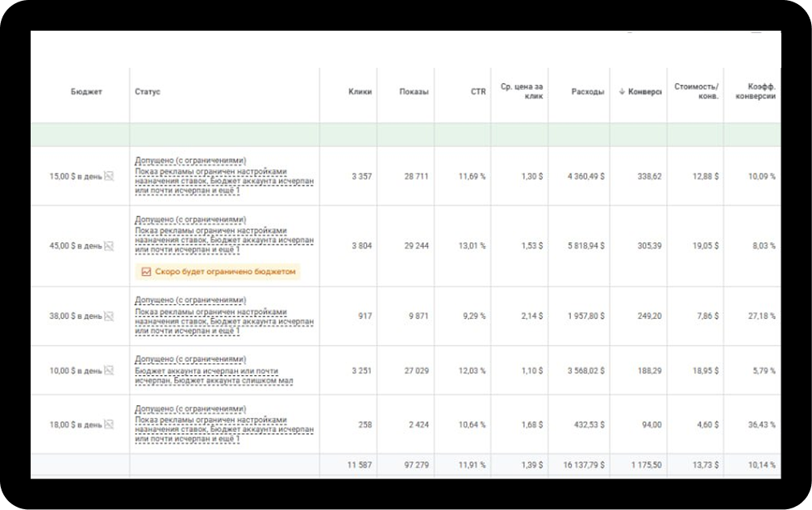Edit the 38,00 $ в день budget value
The image size is (812, 510).
(x=76, y=316)
